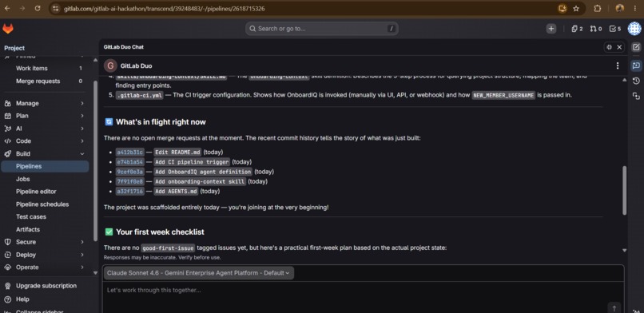The image size is (644, 313).
Task: Open Artifacts under Build
Action: pos(45,229)
